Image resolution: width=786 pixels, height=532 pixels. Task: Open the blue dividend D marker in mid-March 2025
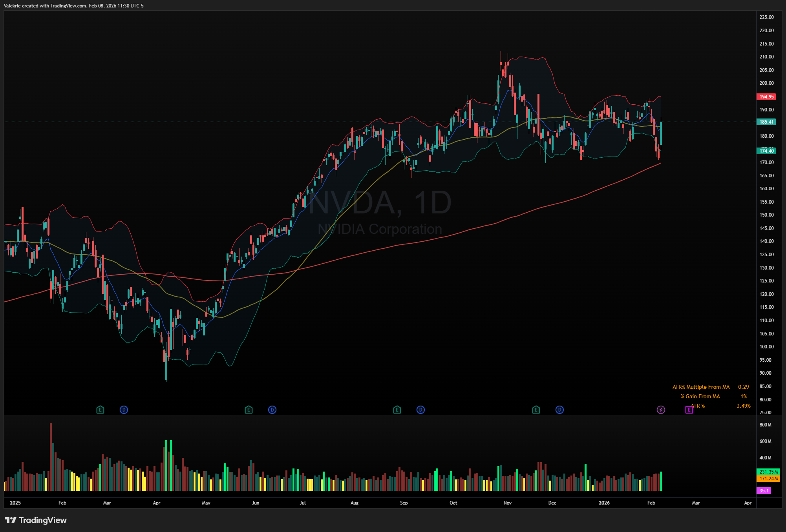click(124, 410)
